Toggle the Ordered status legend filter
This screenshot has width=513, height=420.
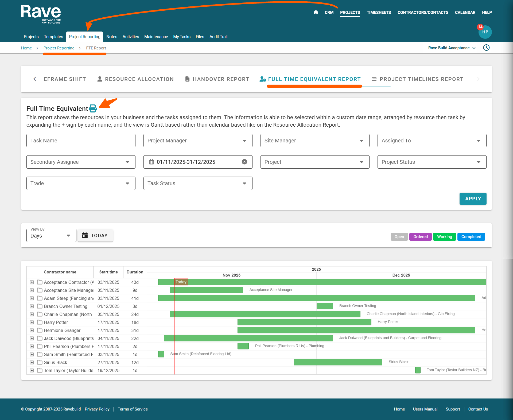coord(420,237)
